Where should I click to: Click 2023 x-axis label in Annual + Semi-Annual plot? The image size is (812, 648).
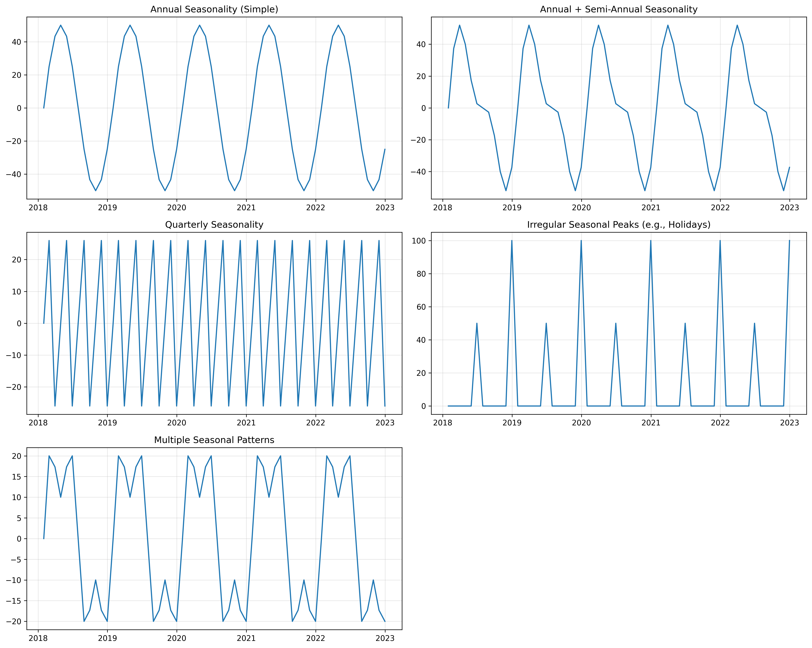(789, 208)
